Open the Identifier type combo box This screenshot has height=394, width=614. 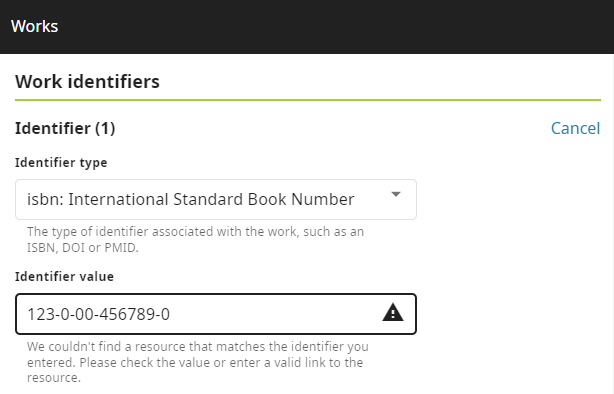pyautogui.click(x=216, y=199)
